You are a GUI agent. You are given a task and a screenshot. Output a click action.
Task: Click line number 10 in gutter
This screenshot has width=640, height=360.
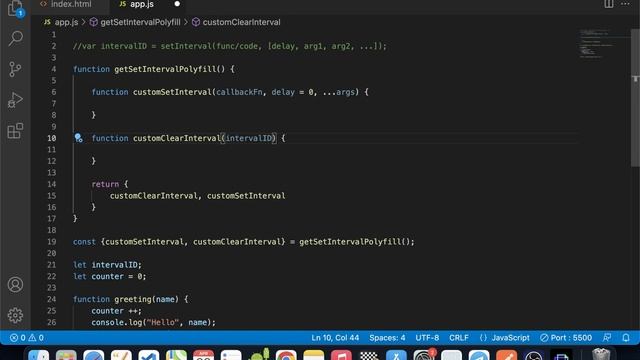pos(51,138)
